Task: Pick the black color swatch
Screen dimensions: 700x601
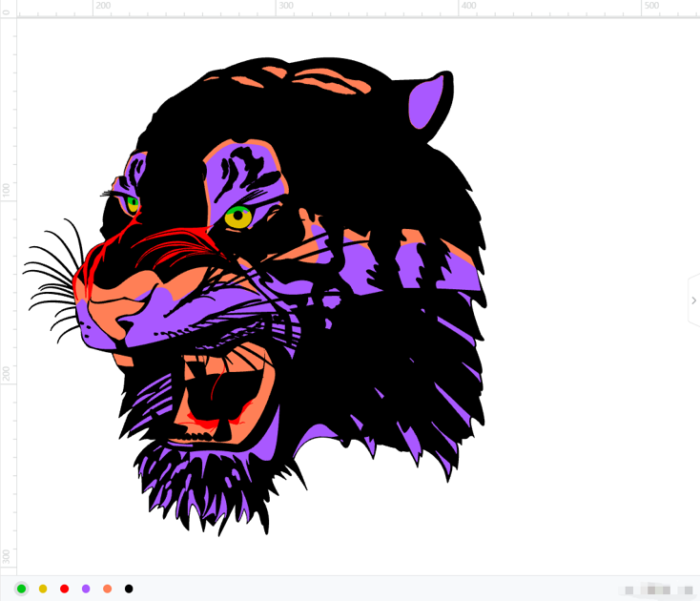Action: click(129, 589)
